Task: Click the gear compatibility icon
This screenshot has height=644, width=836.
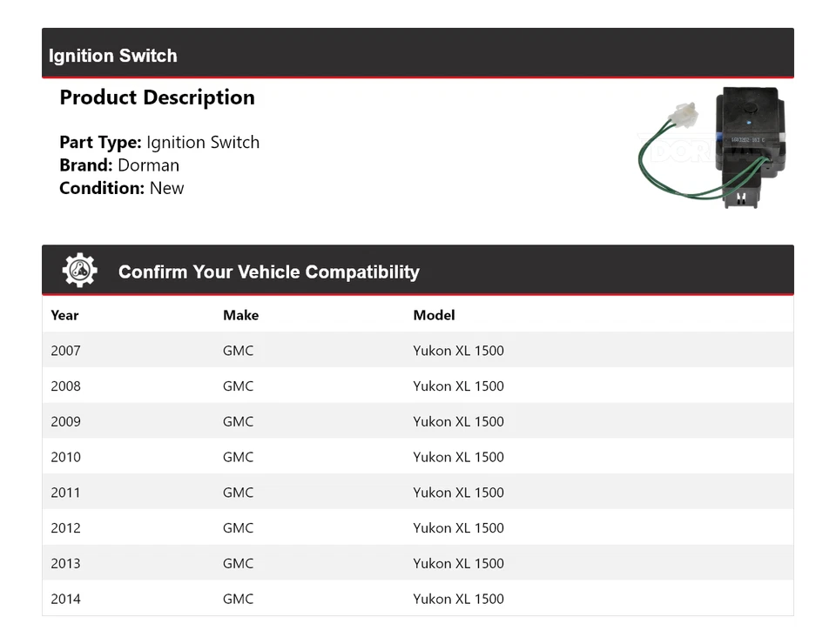Action: point(78,269)
